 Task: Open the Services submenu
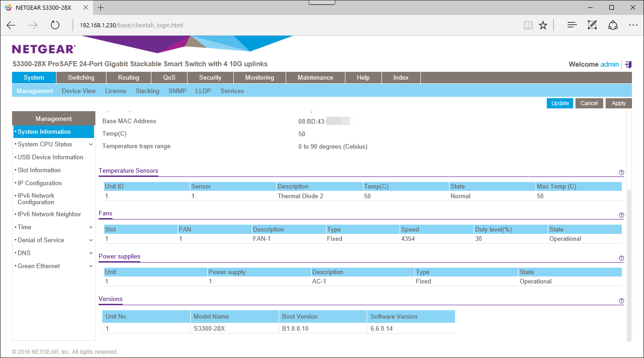pyautogui.click(x=232, y=91)
